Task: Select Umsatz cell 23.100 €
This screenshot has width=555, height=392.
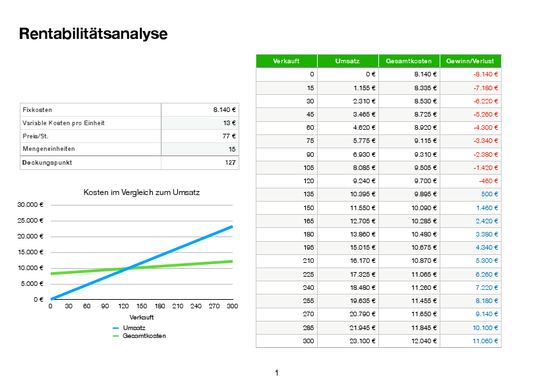Action: pyautogui.click(x=347, y=341)
